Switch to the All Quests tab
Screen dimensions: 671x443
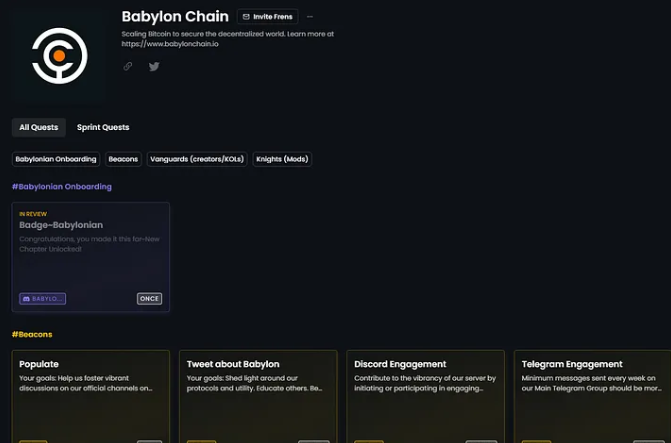click(39, 127)
